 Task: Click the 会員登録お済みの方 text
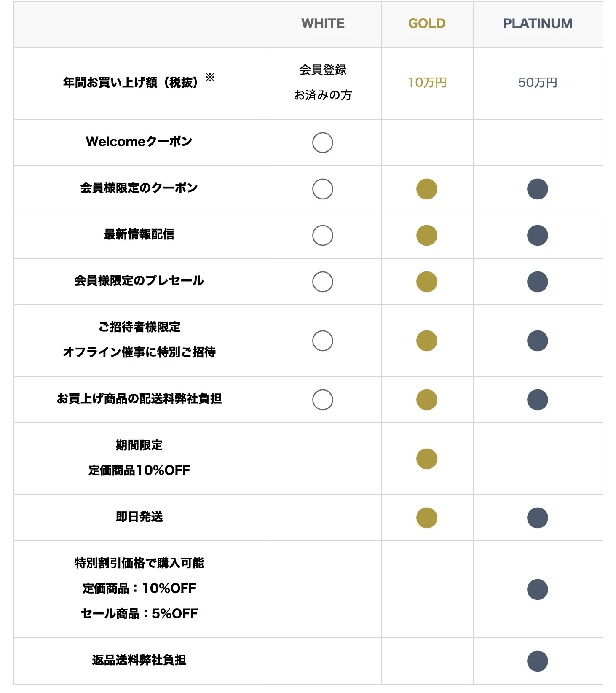(x=323, y=83)
